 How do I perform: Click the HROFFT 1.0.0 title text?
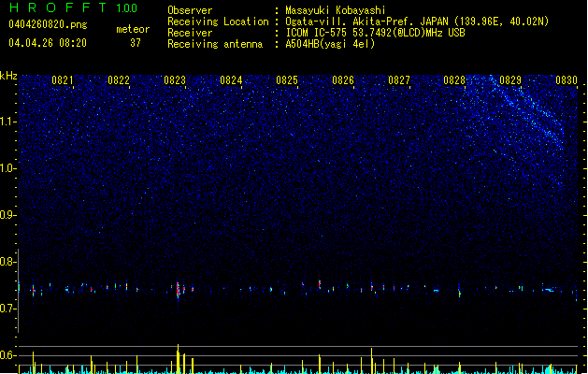coord(73,7)
